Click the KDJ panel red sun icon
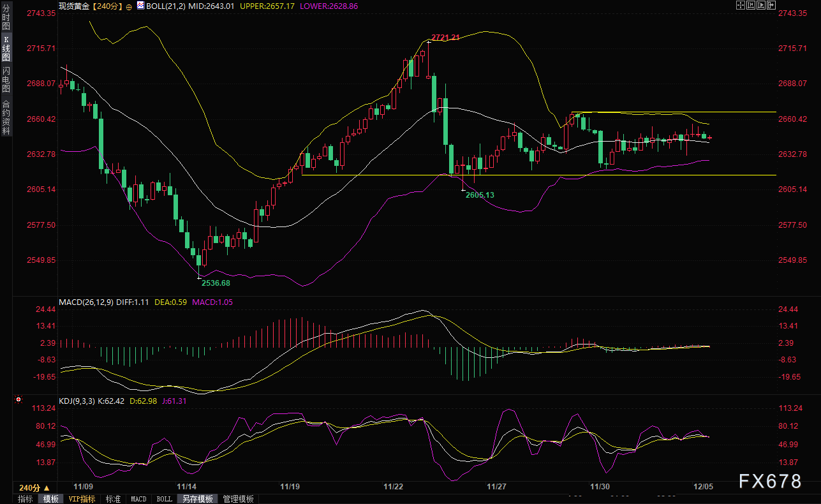The width and height of the screenshot is (821, 504). 18,401
